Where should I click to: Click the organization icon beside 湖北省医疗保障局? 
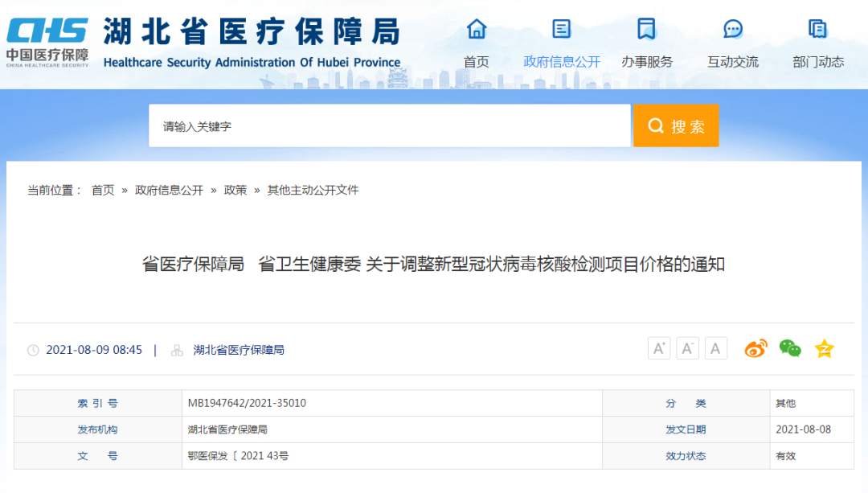[177, 350]
